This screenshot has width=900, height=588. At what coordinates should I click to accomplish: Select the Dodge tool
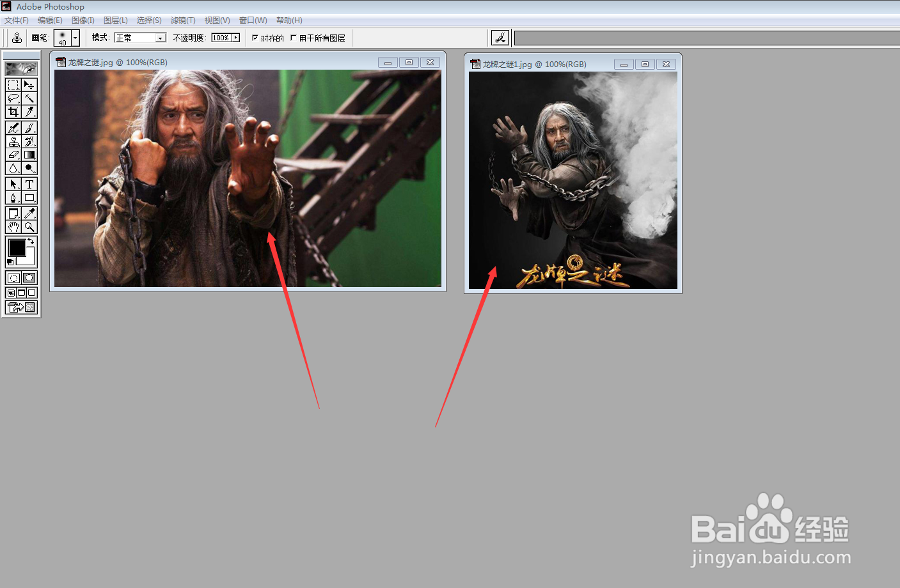[x=29, y=168]
